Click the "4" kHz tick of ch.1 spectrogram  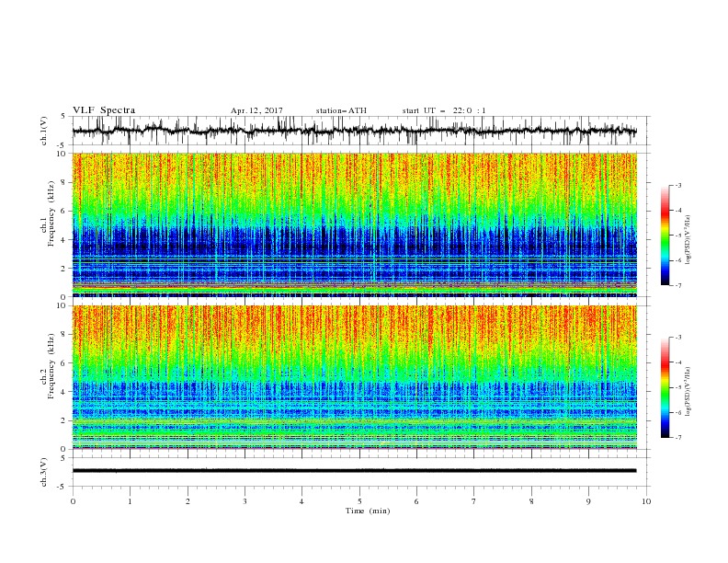click(65, 240)
